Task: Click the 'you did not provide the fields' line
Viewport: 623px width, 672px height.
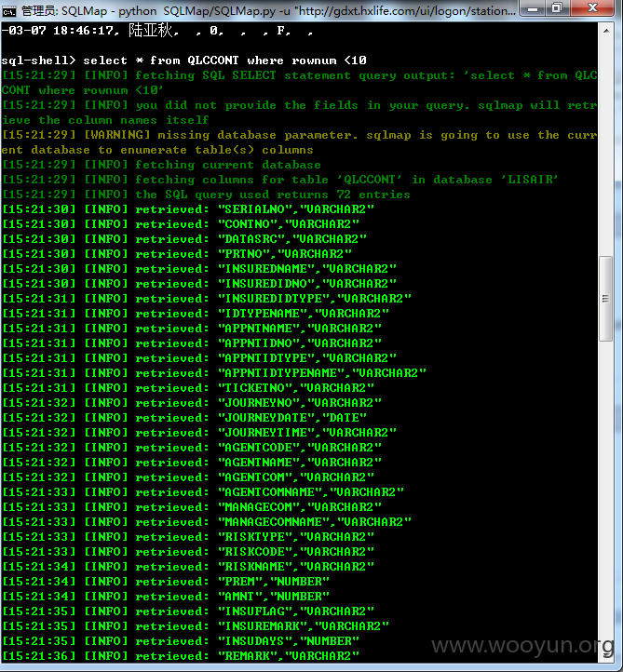Action: [299, 113]
